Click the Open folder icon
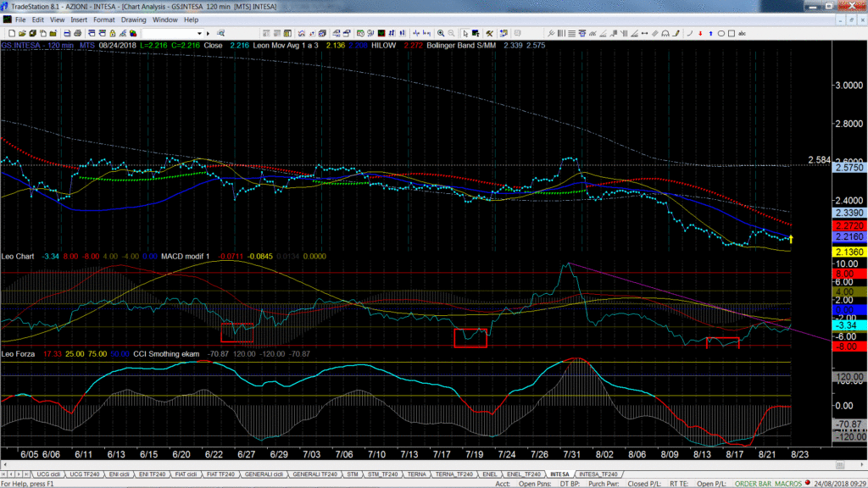Image resolution: width=868 pixels, height=488 pixels. [22, 33]
